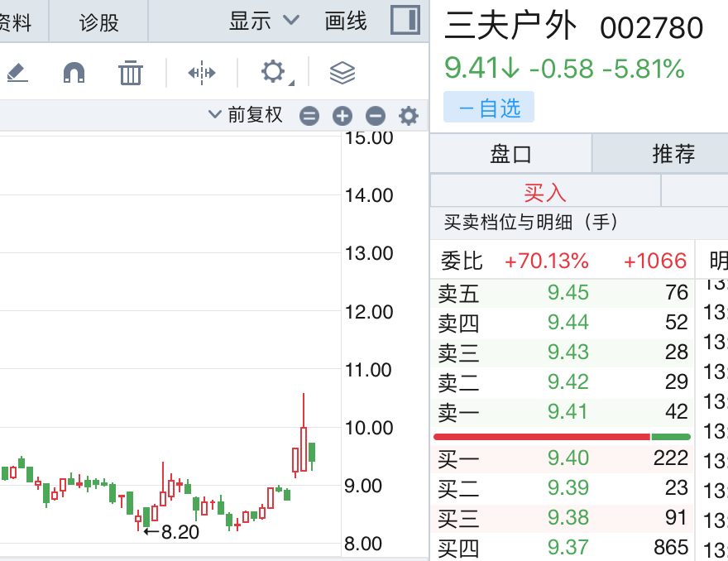Click the 买一 volume 222

coord(670,458)
